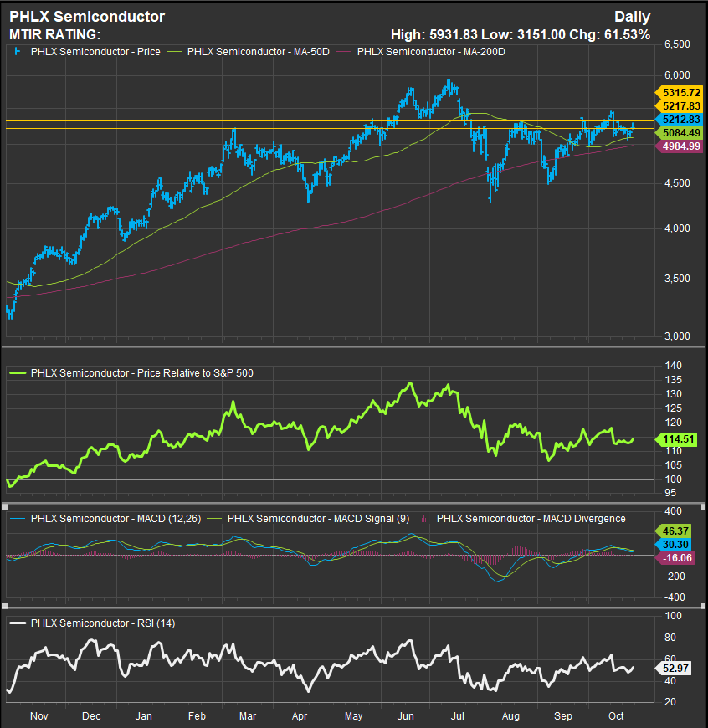
Task: Click the May month label on time axis
Action: pyautogui.click(x=354, y=716)
